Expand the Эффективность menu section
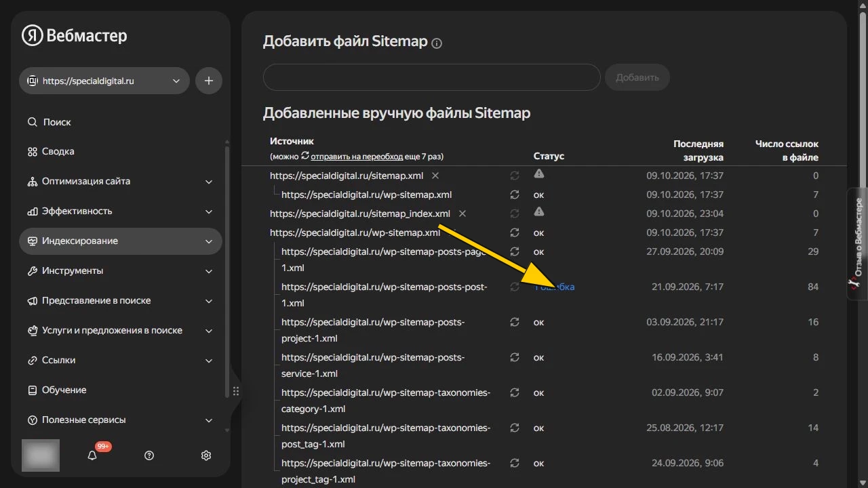The height and width of the screenshot is (488, 868). click(x=121, y=211)
